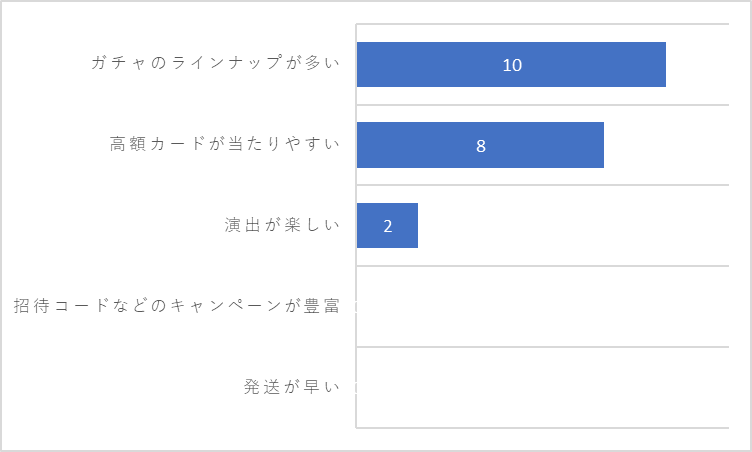Viewport: 752px width, 452px height.
Task: Select the blue bar for 高額カードが当たりやすい
Action: [x=480, y=145]
